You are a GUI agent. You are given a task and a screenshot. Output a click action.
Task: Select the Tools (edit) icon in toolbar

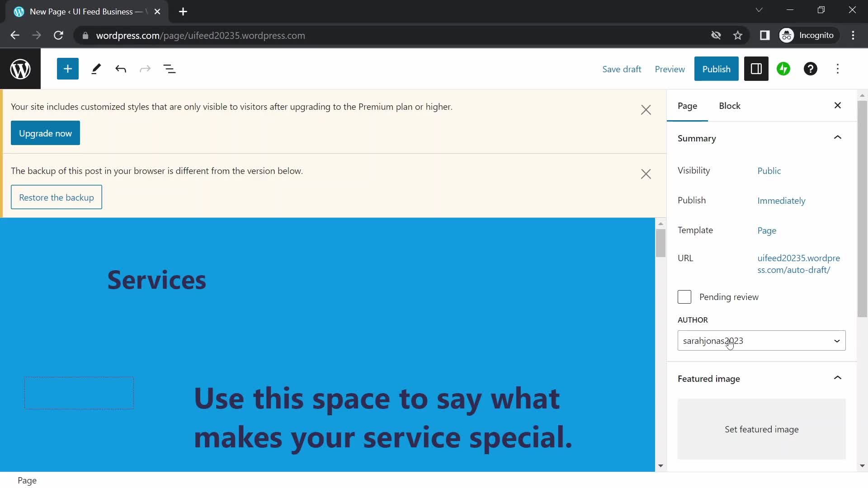[95, 69]
